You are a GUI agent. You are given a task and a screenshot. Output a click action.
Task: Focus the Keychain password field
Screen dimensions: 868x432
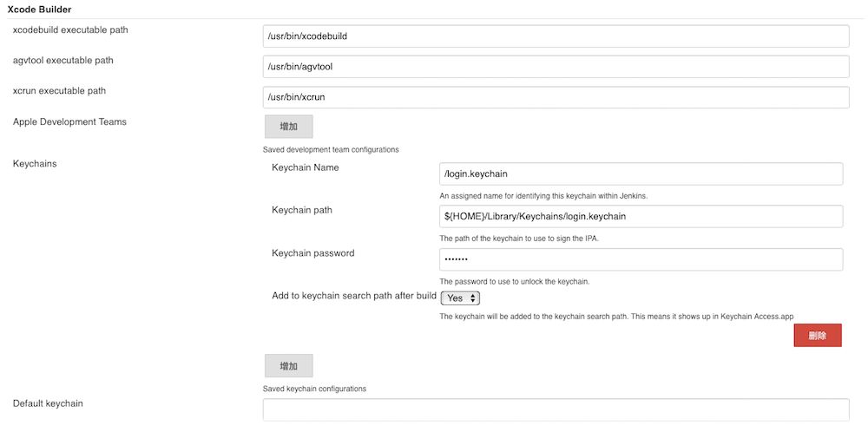tap(641, 259)
